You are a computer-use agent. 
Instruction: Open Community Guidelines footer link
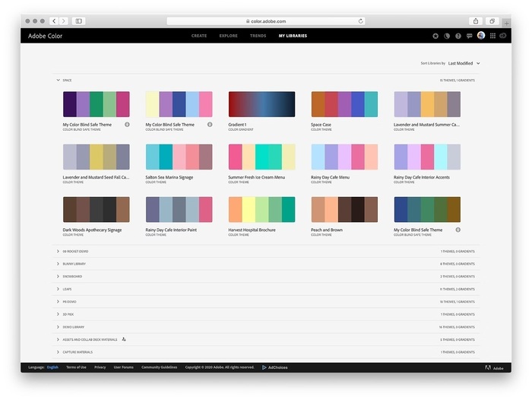(x=160, y=367)
